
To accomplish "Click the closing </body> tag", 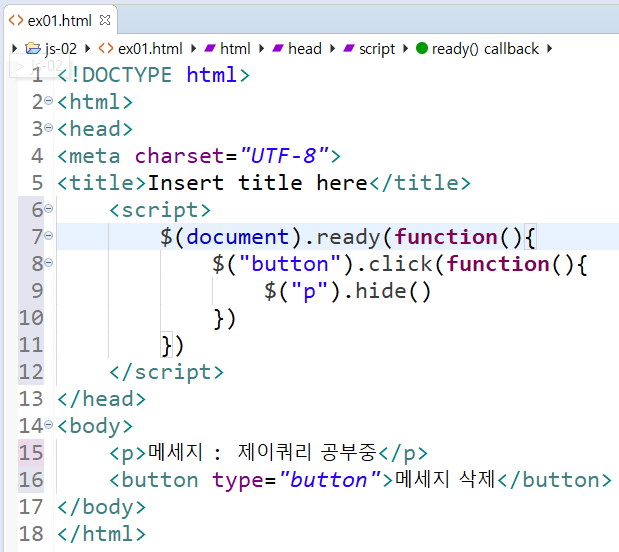I will pyautogui.click(x=101, y=507).
